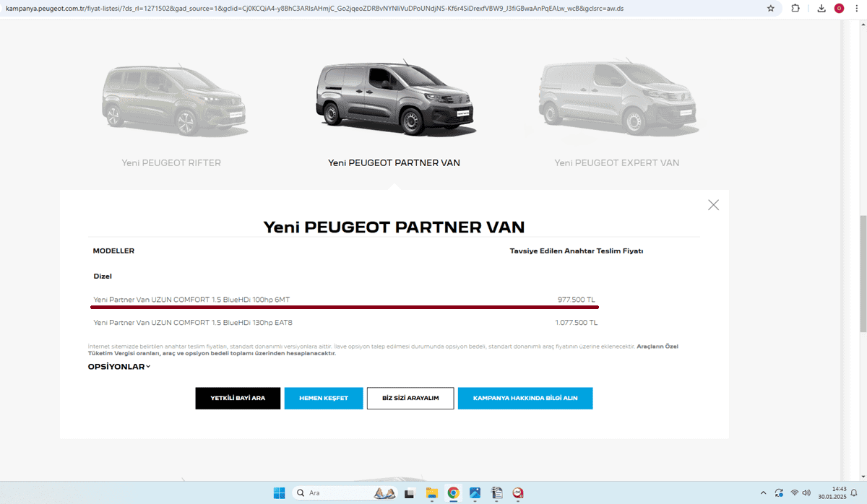Open File Explorer from the taskbar
The image size is (867, 504).
click(x=431, y=493)
